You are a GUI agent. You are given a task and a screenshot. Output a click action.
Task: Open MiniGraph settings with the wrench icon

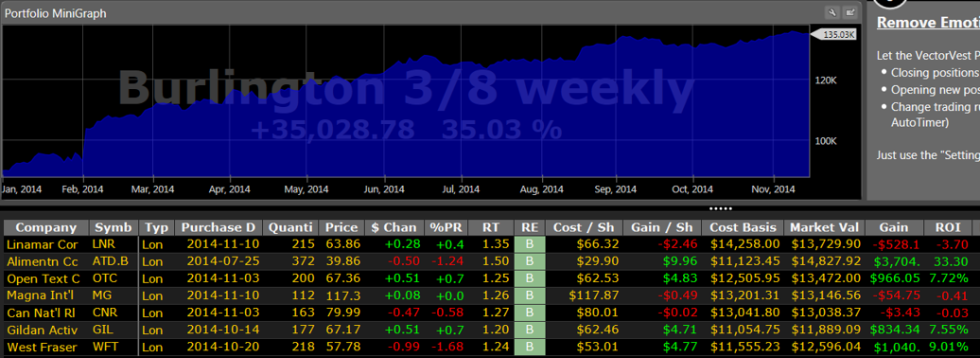click(831, 12)
